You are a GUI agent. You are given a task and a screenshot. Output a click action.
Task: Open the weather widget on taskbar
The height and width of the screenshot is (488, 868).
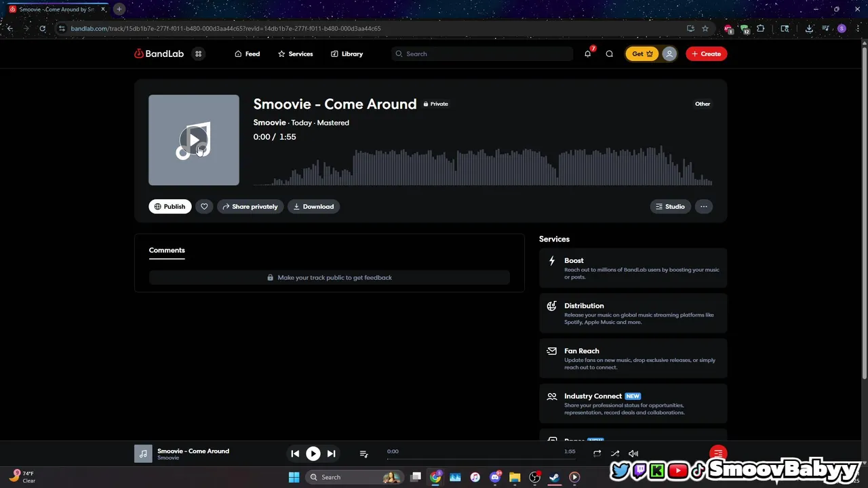[x=22, y=477]
